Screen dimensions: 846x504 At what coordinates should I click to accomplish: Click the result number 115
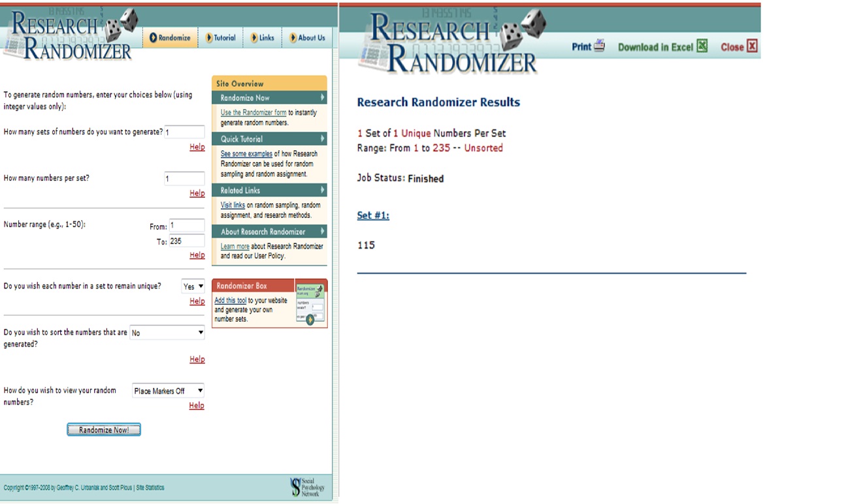point(366,245)
